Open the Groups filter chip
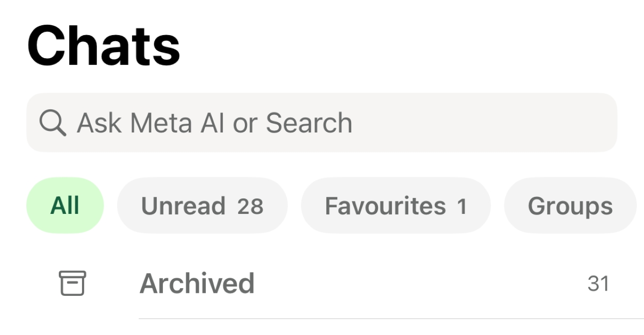This screenshot has width=644, height=335. click(570, 206)
